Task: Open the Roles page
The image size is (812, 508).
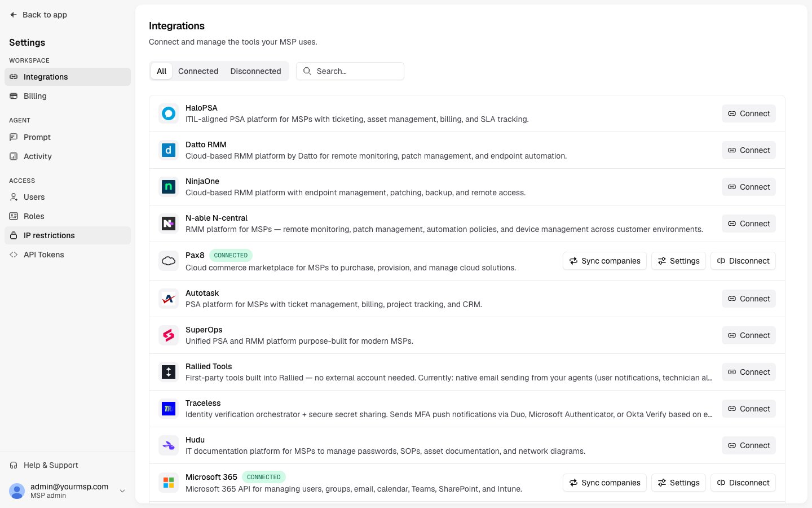Action: click(68, 216)
